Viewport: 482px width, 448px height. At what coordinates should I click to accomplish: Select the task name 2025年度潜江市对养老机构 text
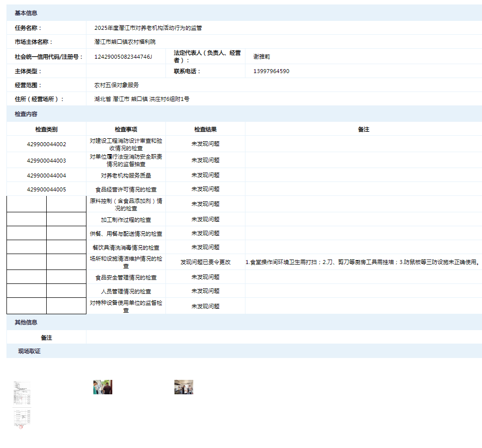(148, 28)
